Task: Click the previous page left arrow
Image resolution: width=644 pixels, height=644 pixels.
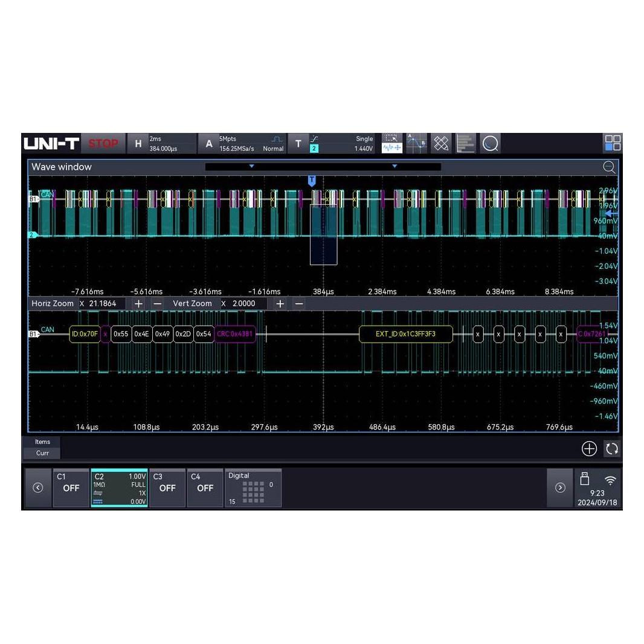Action: pyautogui.click(x=38, y=488)
